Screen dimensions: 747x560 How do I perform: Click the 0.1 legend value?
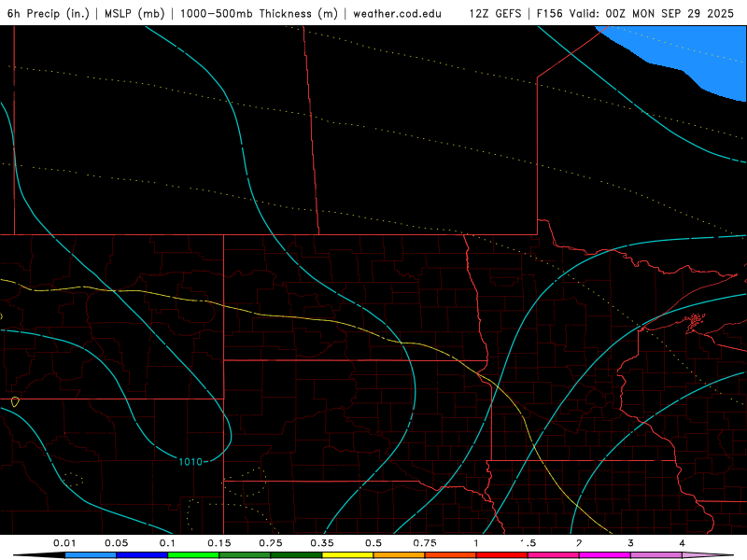tap(167, 543)
